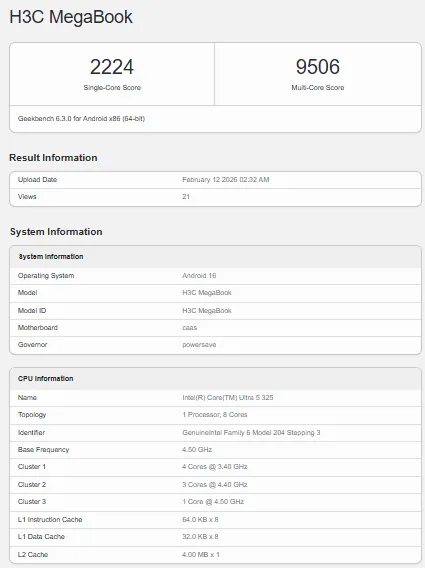
Task: Select the 3 Cores @ 4.40 GHz value
Action: (x=214, y=485)
